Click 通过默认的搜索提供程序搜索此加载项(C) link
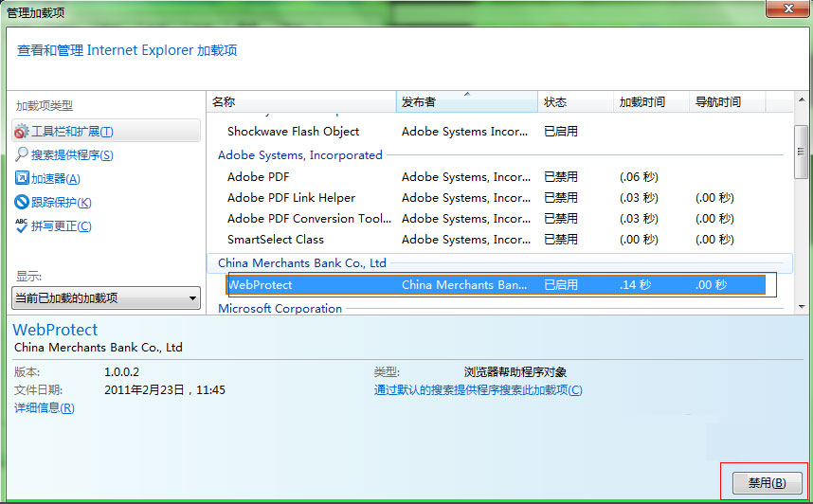The width and height of the screenshot is (813, 504). [479, 390]
